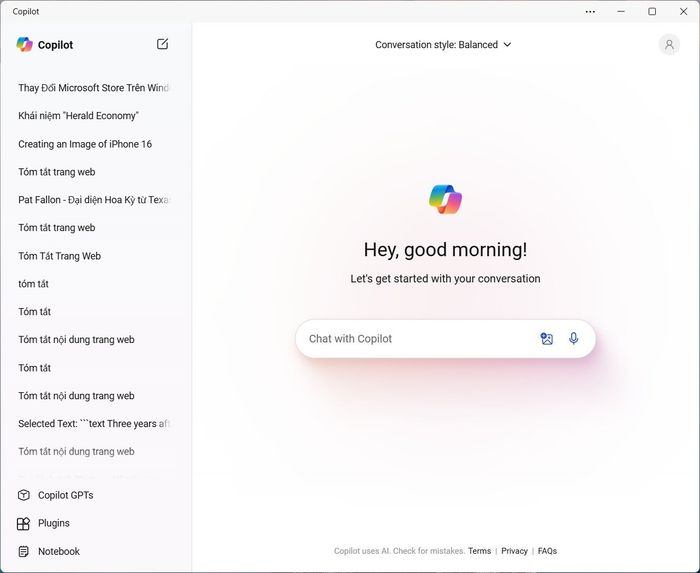Start a new chat with compose icon
This screenshot has width=700, height=573.
pyautogui.click(x=162, y=44)
